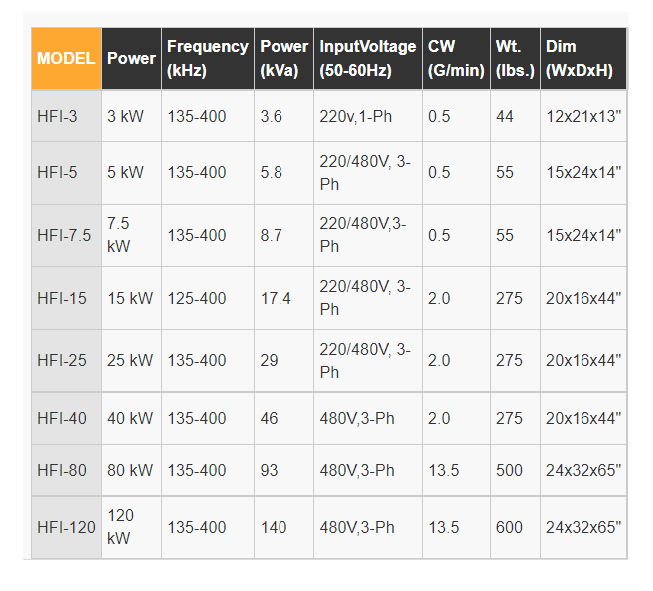Click the 40 kW power cell

131,418
